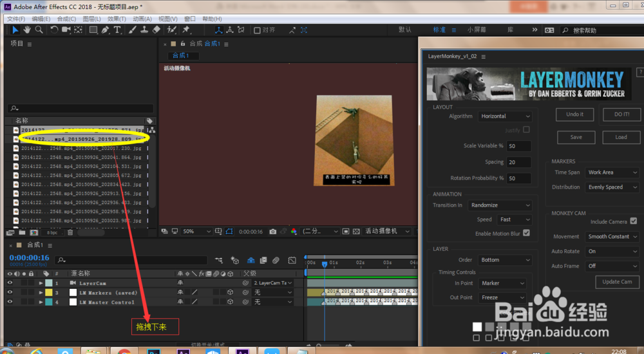Select the Selection arrow tool
644x354 pixels.
[x=15, y=30]
